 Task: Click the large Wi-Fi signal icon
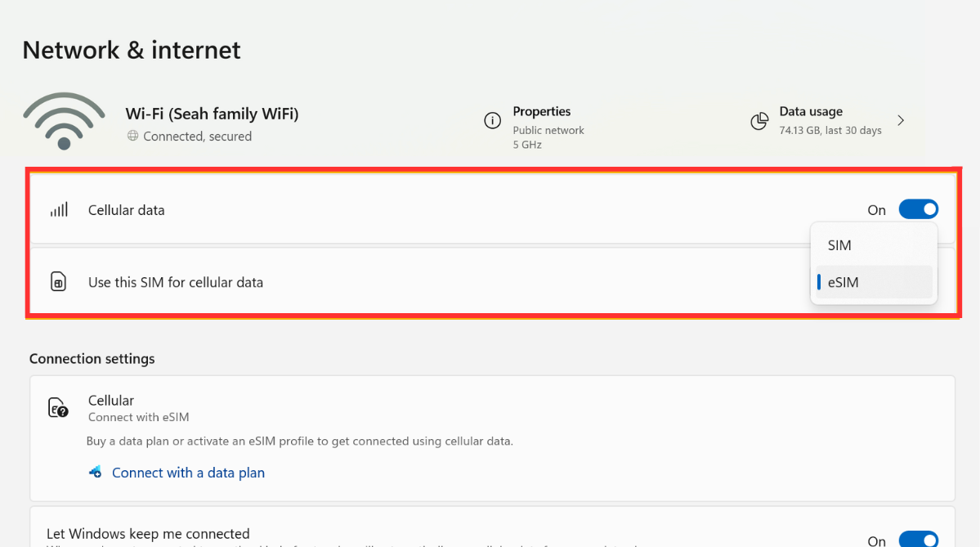click(64, 121)
